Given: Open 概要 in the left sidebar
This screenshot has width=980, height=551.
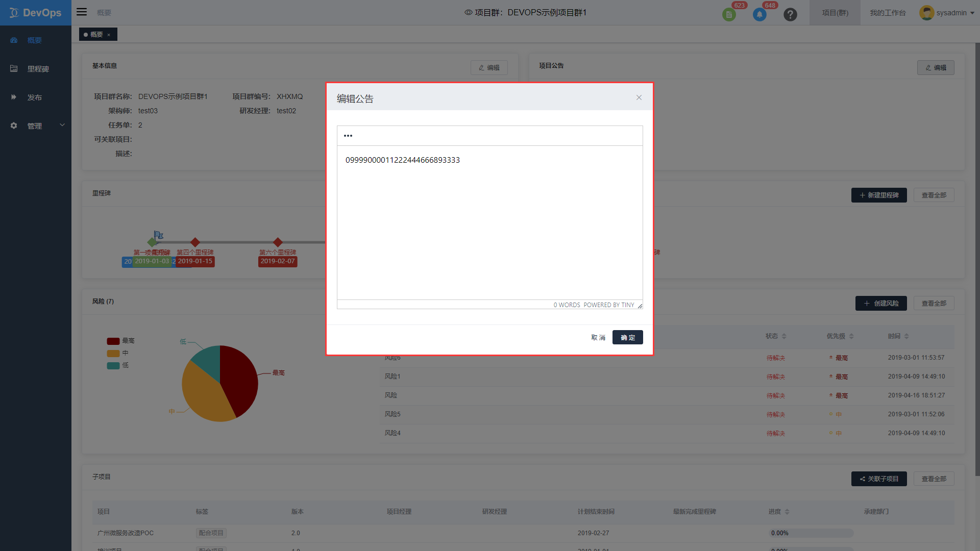Looking at the screenshot, I should [35, 40].
